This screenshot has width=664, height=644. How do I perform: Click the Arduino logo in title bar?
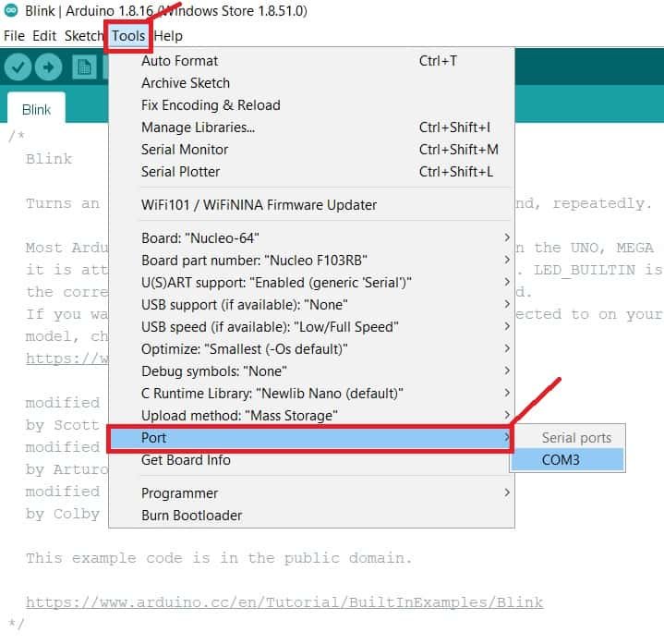pos(11,10)
